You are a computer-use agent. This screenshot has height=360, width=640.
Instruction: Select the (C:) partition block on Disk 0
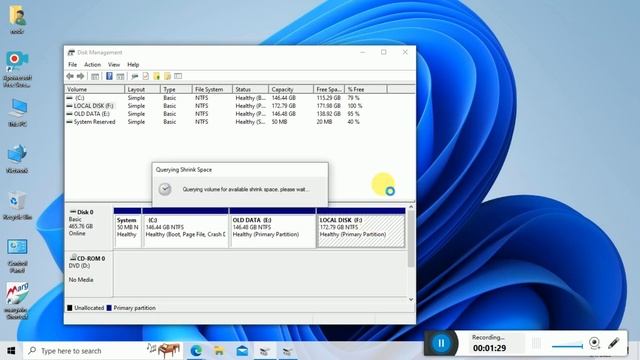[x=185, y=228]
